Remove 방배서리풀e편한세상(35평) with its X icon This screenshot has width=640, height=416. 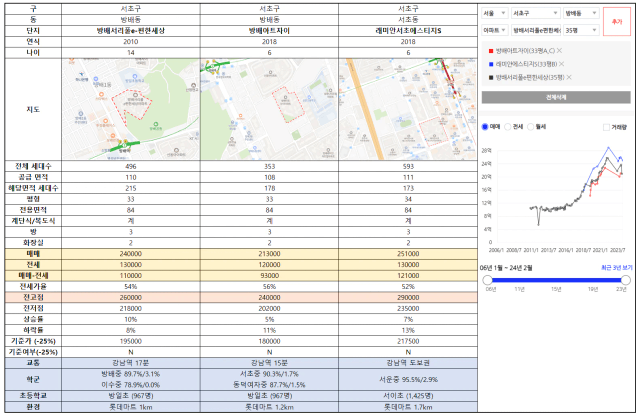coord(569,78)
